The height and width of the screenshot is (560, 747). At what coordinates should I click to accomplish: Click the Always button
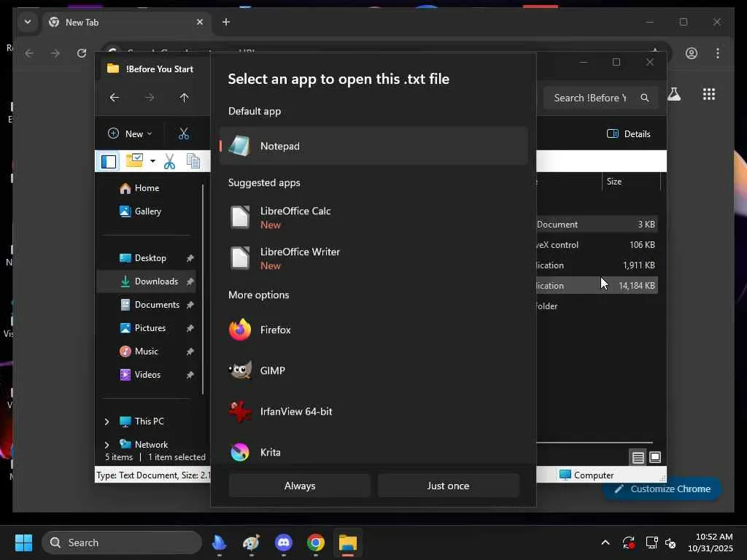click(x=300, y=486)
